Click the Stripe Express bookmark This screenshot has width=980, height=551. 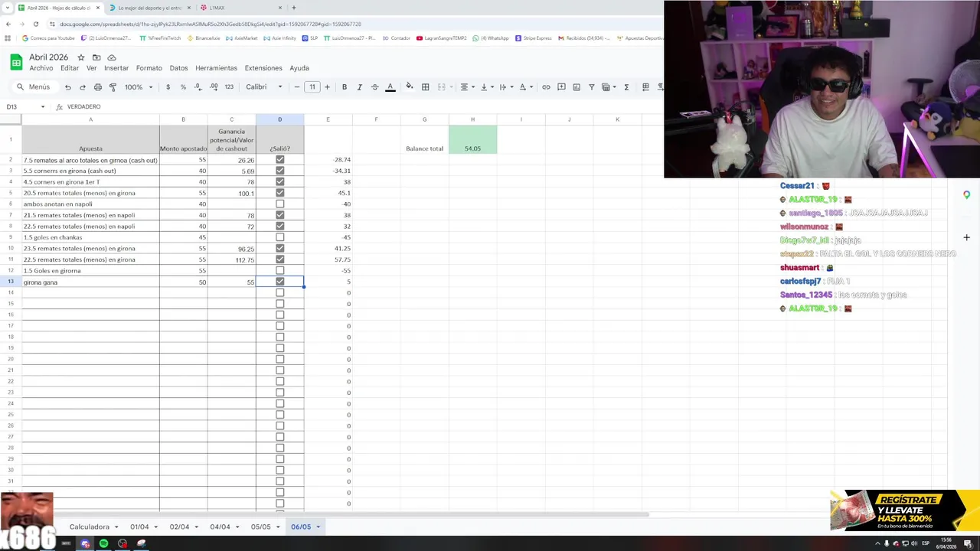[x=534, y=38]
